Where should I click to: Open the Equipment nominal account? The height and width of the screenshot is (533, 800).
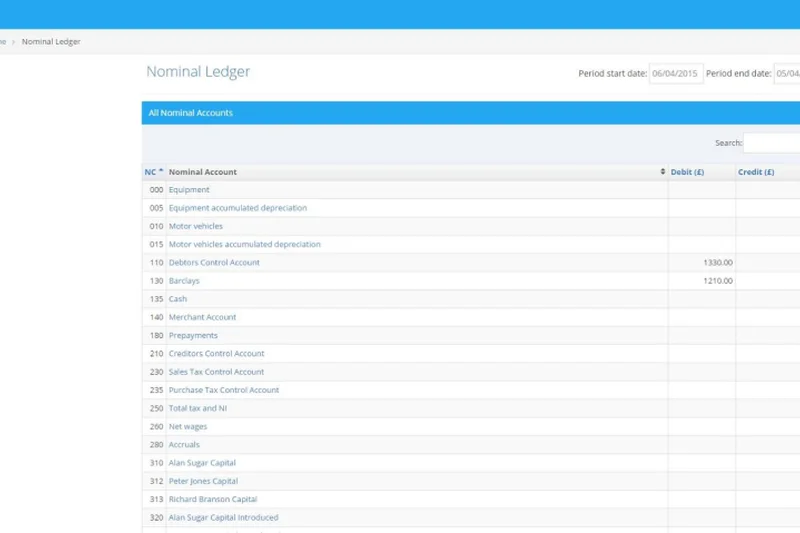(189, 190)
